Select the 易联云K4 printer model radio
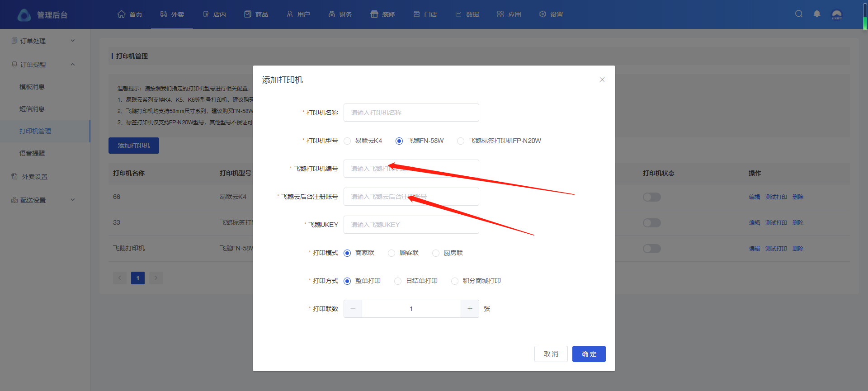The image size is (868, 391). (x=347, y=141)
